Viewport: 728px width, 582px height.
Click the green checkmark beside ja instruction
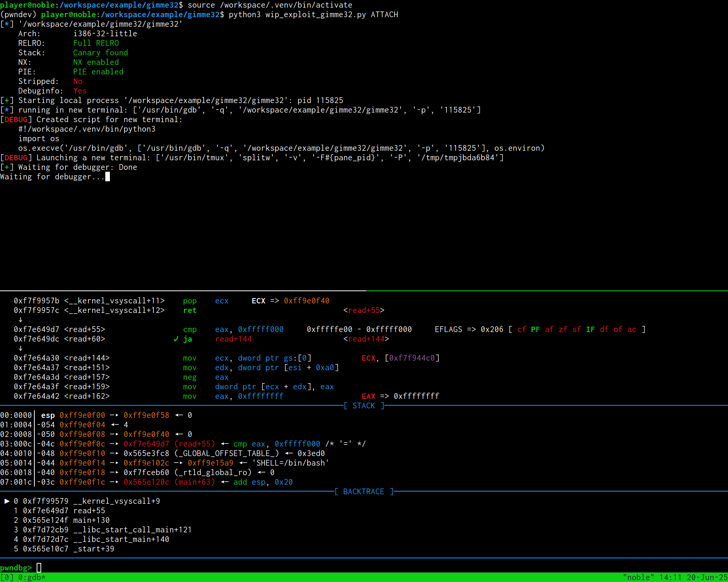176,339
